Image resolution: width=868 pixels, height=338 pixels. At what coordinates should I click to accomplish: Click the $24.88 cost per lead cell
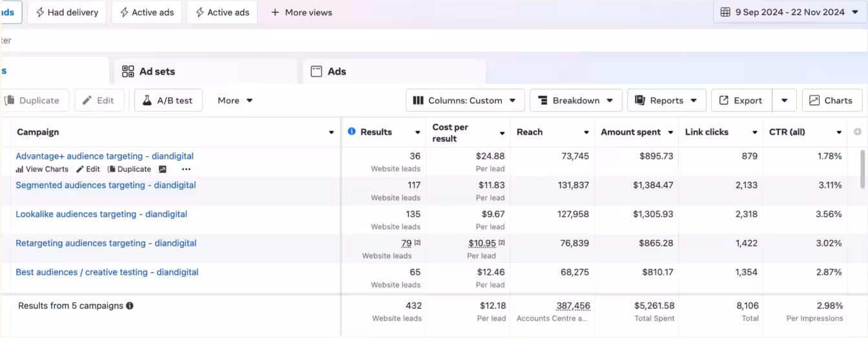click(491, 156)
